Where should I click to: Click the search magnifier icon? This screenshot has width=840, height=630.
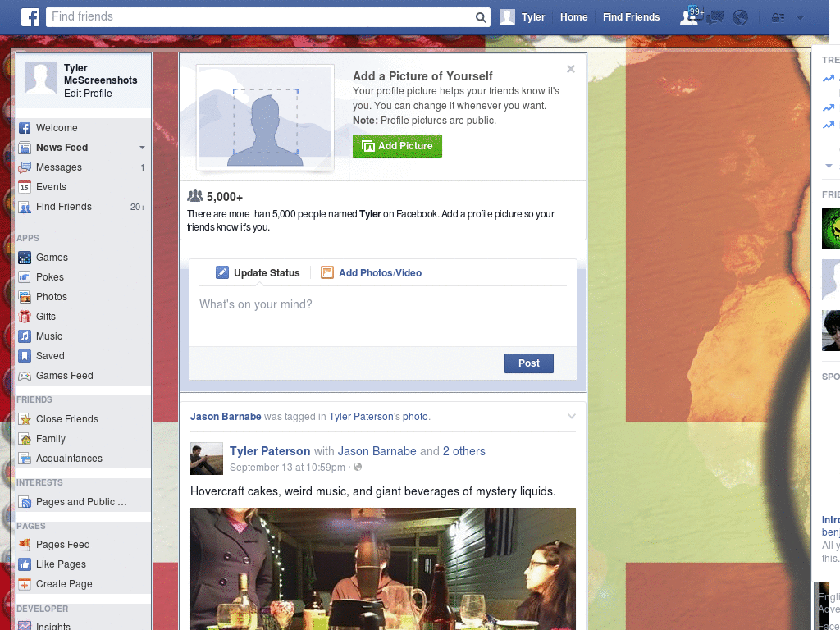(x=481, y=18)
